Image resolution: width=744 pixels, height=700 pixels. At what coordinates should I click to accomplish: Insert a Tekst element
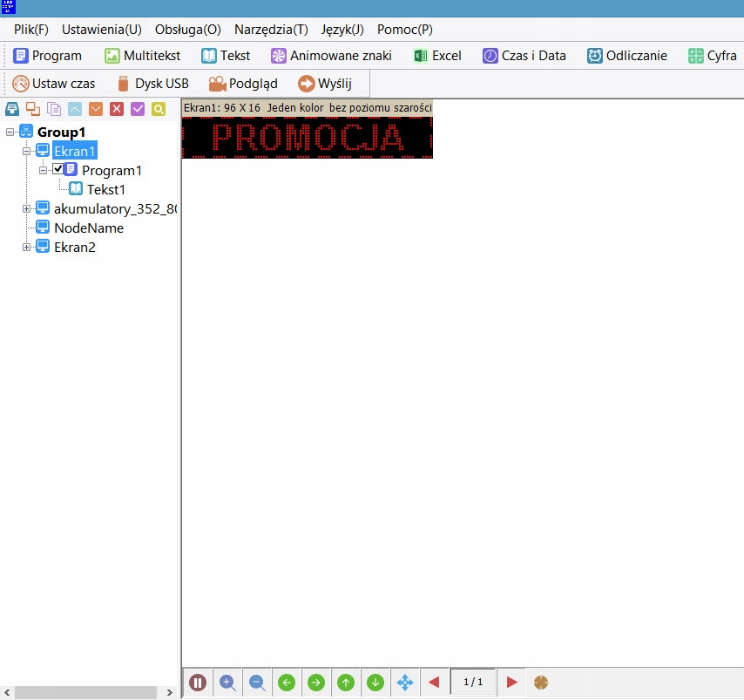226,56
